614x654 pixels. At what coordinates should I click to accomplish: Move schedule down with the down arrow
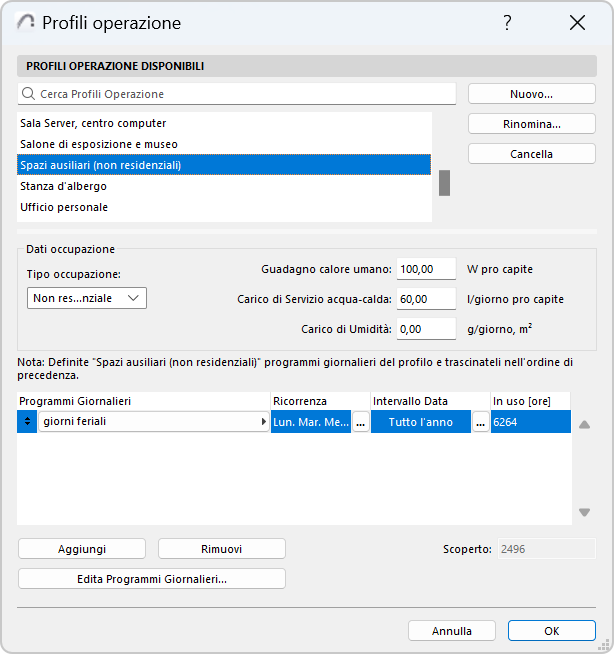point(584,513)
